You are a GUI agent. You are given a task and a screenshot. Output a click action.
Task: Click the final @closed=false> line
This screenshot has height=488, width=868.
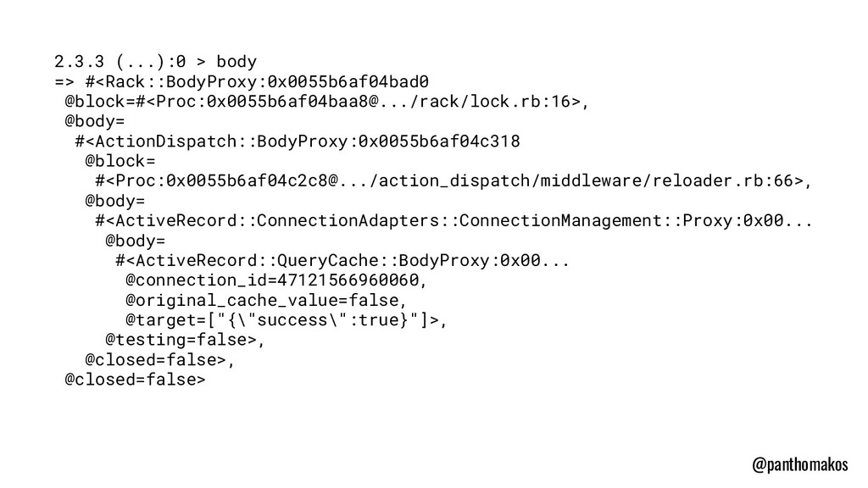[x=135, y=380]
